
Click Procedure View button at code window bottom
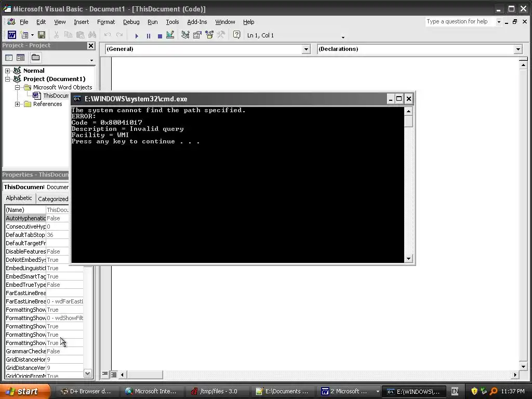click(x=105, y=375)
